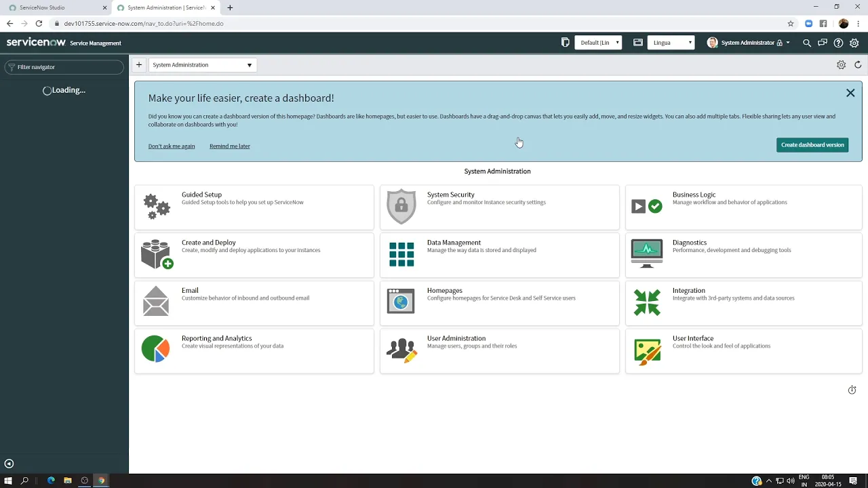Viewport: 868px width, 488px height.
Task: Open the Connect chat sidebar icon
Action: pyautogui.click(x=822, y=43)
